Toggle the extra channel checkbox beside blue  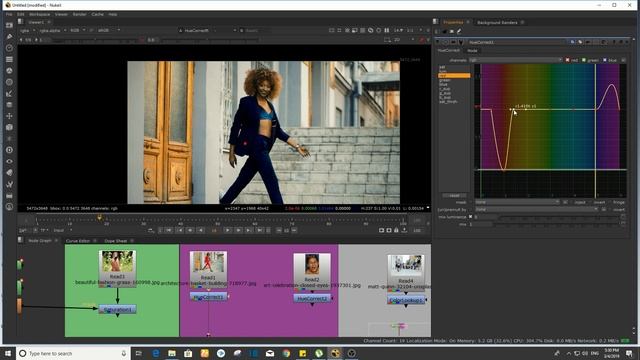623,60
